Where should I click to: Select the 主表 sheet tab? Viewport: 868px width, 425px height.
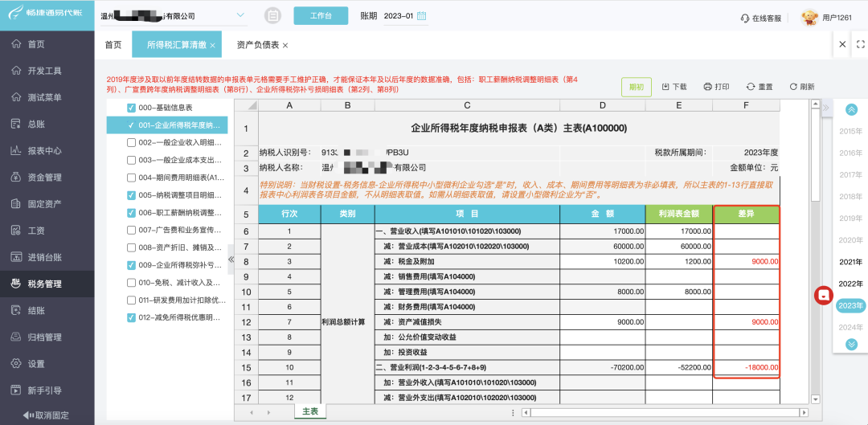coord(310,411)
